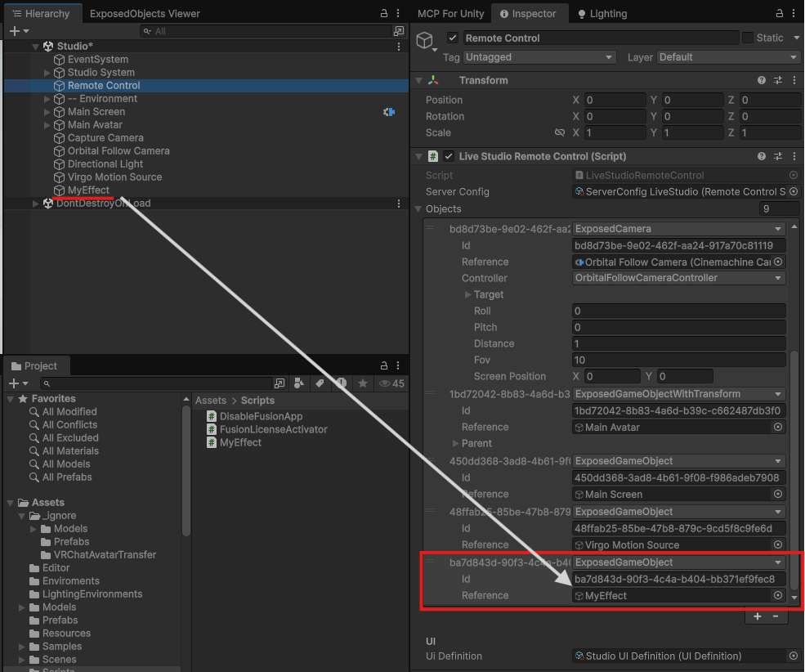Open Studio scene context menu

coord(398,47)
